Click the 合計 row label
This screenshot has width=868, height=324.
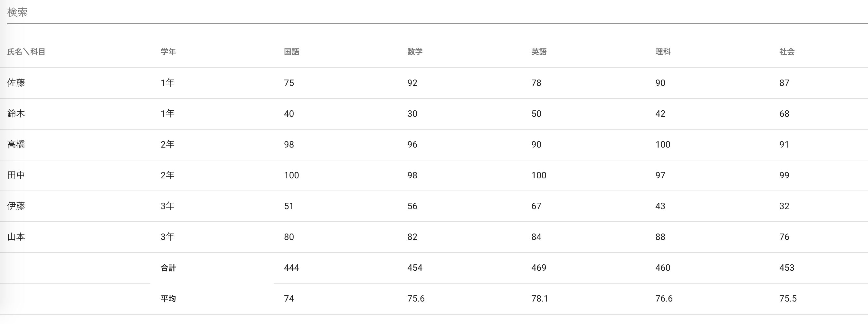coord(168,268)
